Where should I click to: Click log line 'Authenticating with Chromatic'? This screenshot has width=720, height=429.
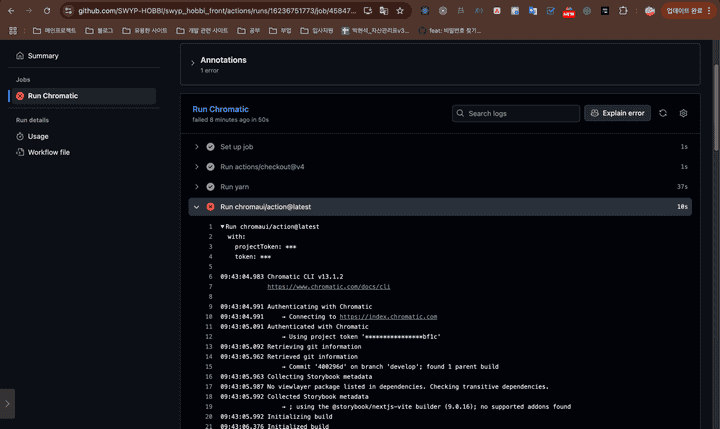point(320,306)
